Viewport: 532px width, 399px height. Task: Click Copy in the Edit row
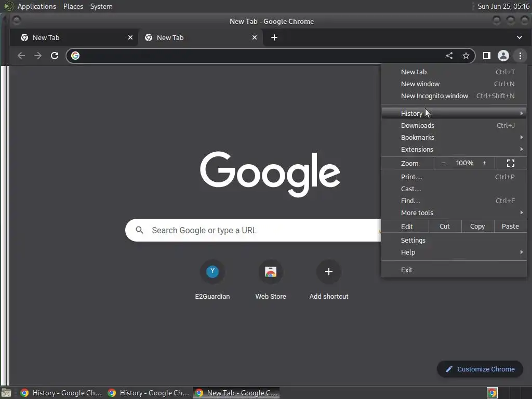(477, 227)
